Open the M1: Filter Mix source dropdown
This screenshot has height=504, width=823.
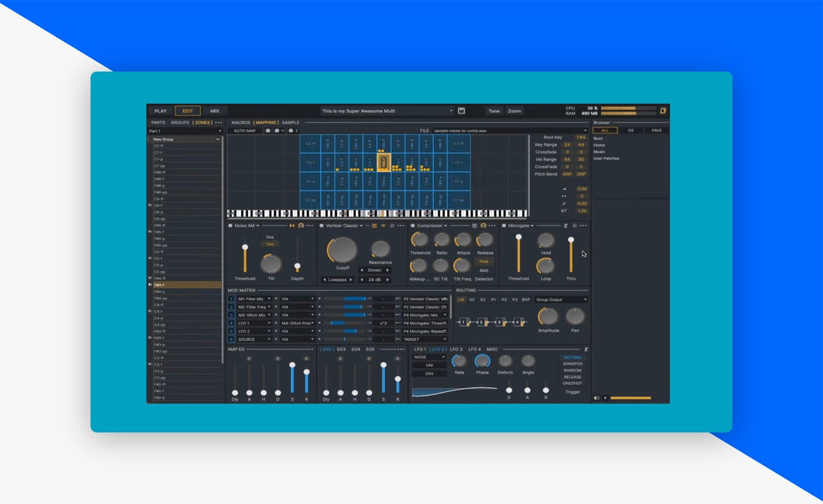click(x=254, y=298)
